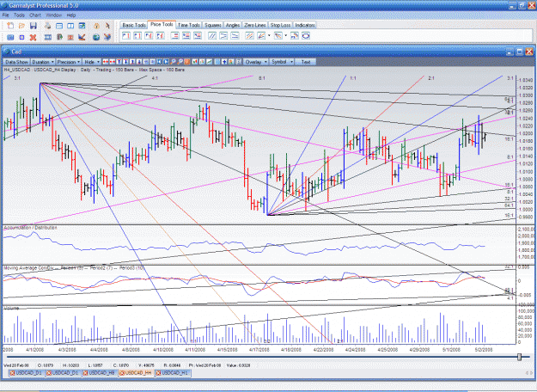Expand the Overlay dropdown

point(256,62)
